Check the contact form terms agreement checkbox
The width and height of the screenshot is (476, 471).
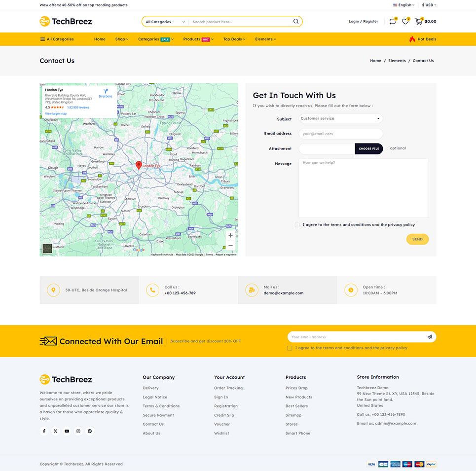click(x=297, y=225)
